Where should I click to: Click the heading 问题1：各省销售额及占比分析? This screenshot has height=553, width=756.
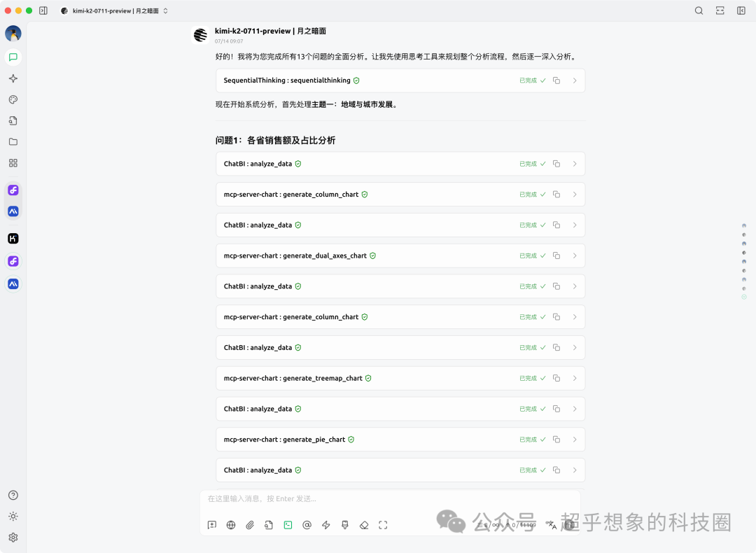pos(275,140)
